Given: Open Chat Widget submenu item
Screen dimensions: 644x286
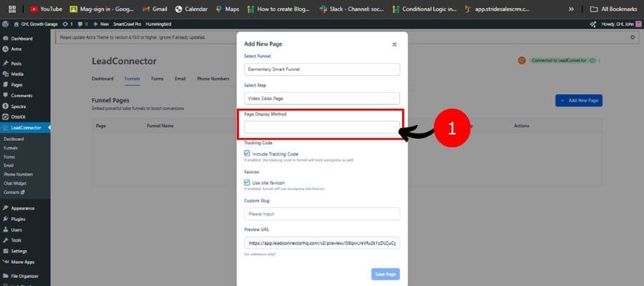Looking at the screenshot, I should pyautogui.click(x=15, y=183).
